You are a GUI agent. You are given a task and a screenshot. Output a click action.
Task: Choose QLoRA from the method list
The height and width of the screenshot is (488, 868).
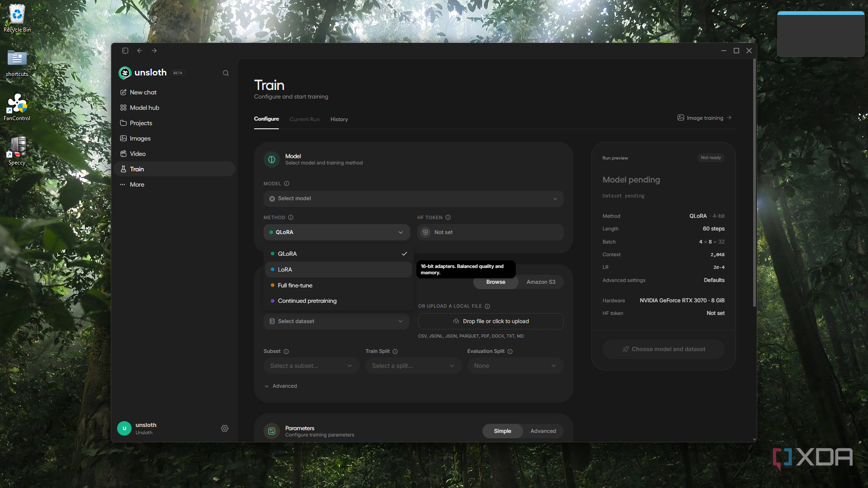(338, 254)
